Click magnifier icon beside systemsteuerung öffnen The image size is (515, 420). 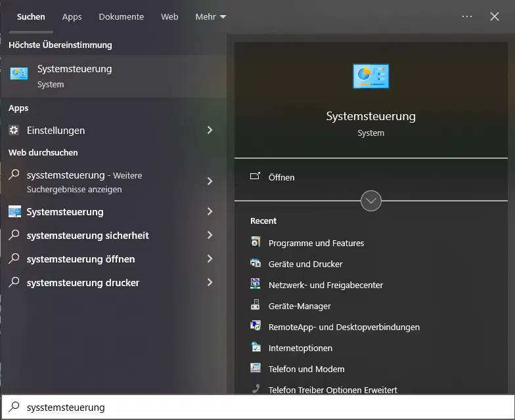tap(14, 259)
